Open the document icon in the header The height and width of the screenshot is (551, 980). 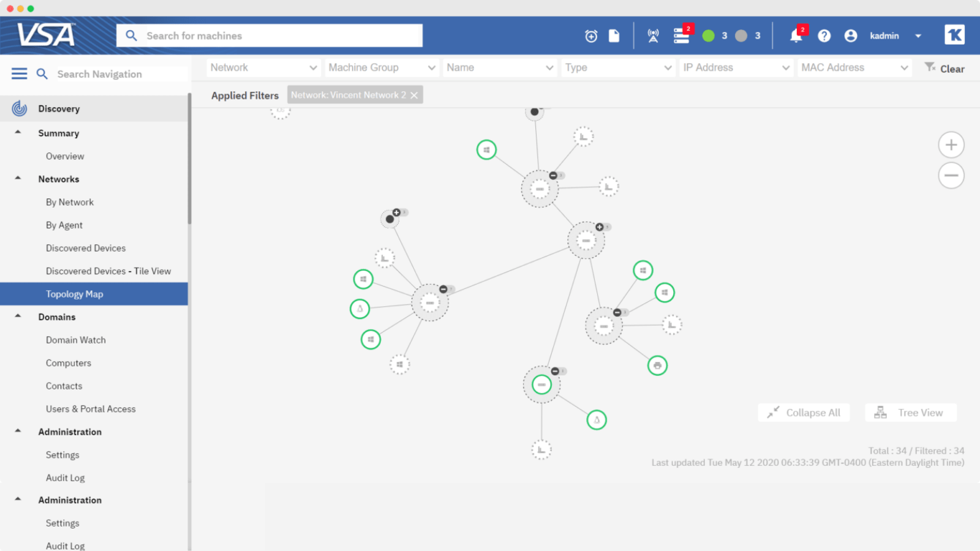[x=614, y=36]
